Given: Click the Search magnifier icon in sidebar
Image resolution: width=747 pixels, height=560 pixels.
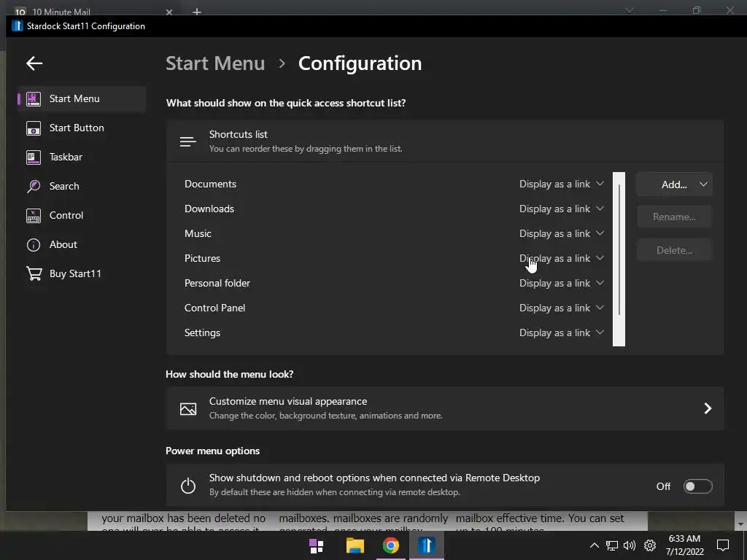Looking at the screenshot, I should point(34,186).
